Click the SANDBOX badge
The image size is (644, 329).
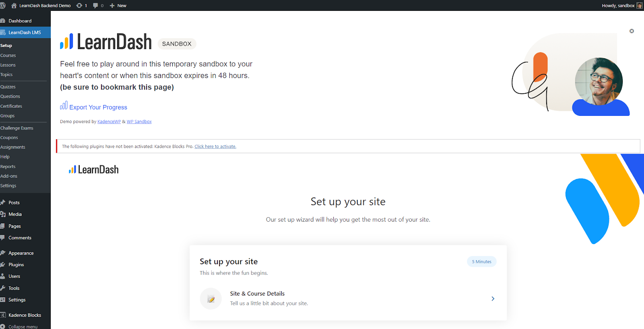(x=177, y=44)
